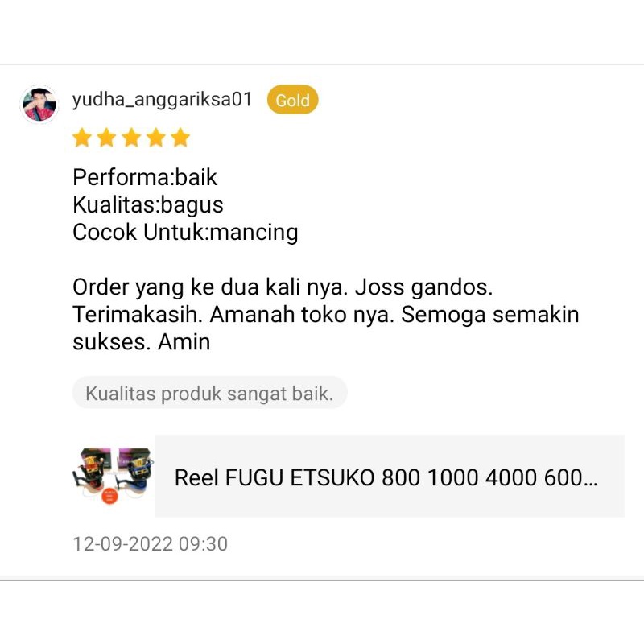Select the fourth rating star
The image size is (644, 644).
[156, 138]
